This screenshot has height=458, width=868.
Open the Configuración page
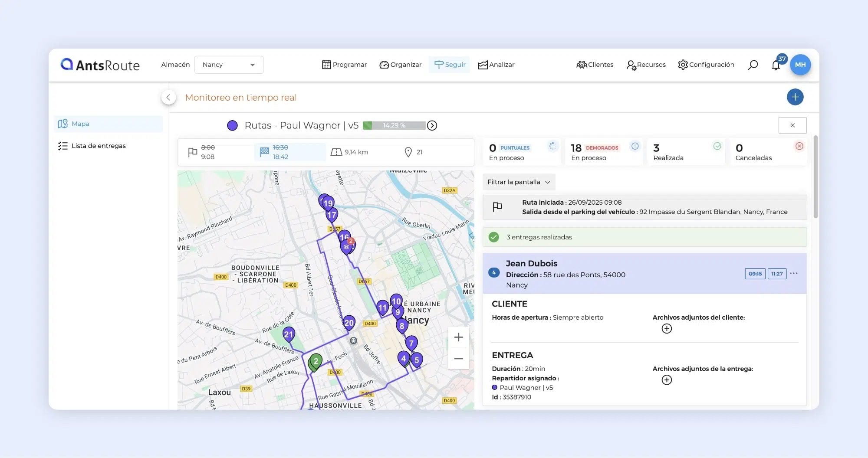click(x=706, y=65)
